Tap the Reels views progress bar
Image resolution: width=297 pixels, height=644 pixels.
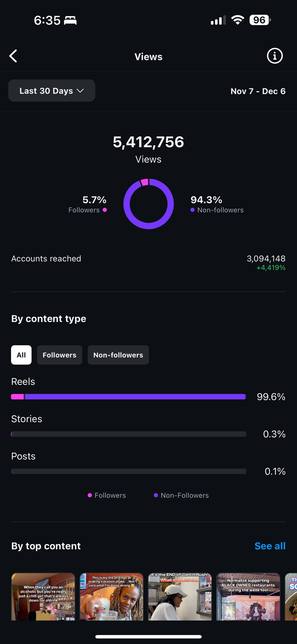point(129,396)
